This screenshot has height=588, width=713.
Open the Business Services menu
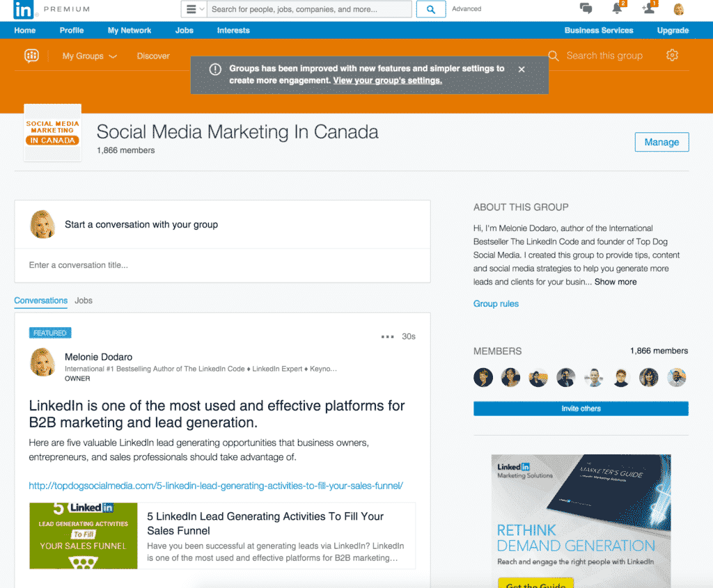599,31
